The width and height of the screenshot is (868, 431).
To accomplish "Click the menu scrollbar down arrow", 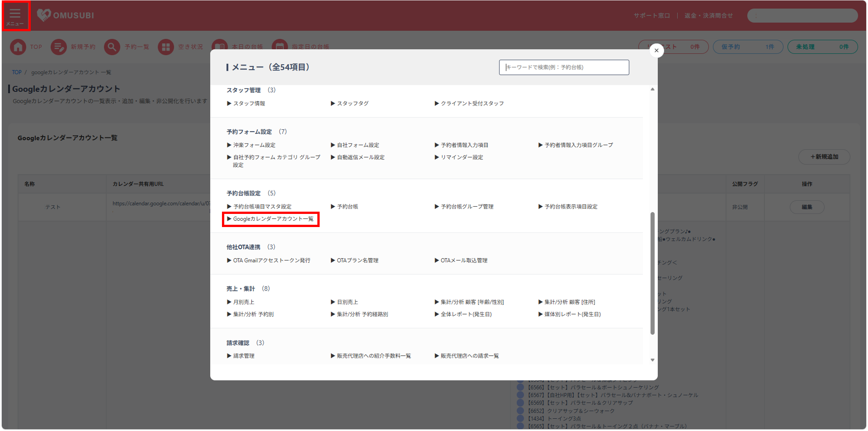I will click(x=652, y=360).
